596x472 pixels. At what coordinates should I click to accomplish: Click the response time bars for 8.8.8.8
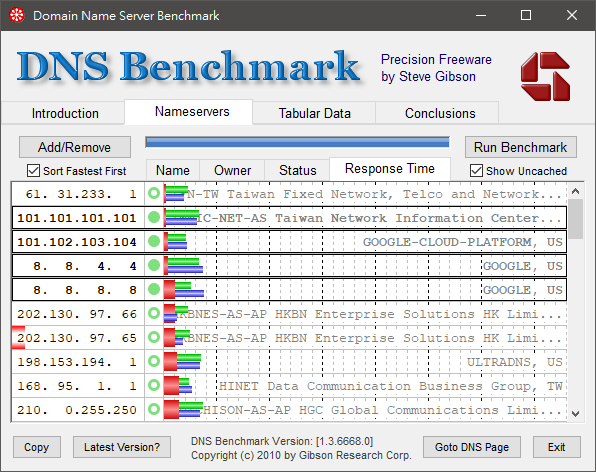(x=184, y=290)
